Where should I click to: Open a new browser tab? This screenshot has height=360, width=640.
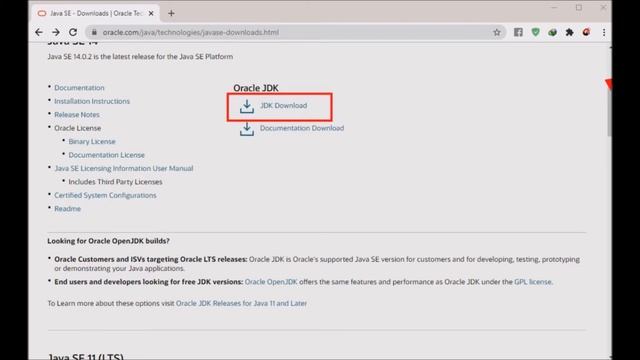pos(171,13)
